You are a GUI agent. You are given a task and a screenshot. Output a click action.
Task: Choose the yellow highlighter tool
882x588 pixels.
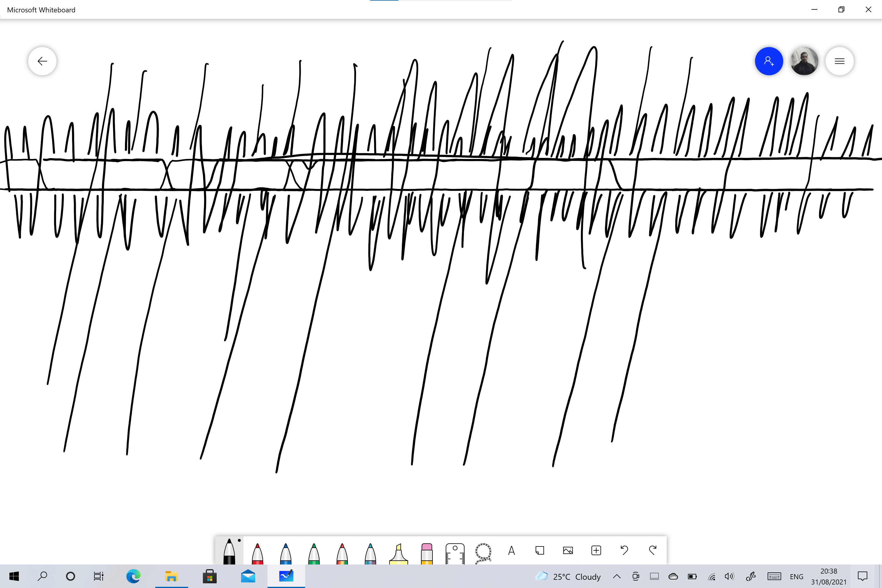[x=398, y=553]
